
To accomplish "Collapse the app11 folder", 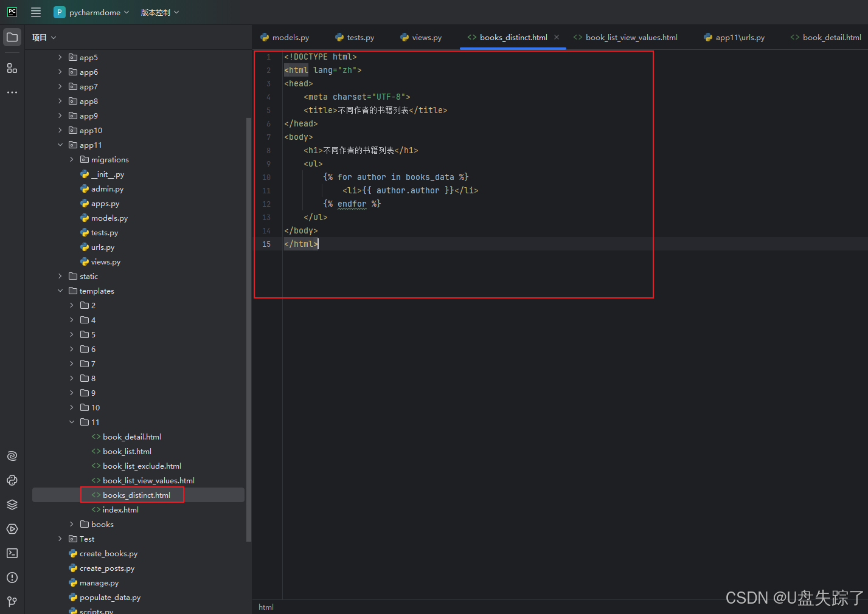I will (60, 145).
